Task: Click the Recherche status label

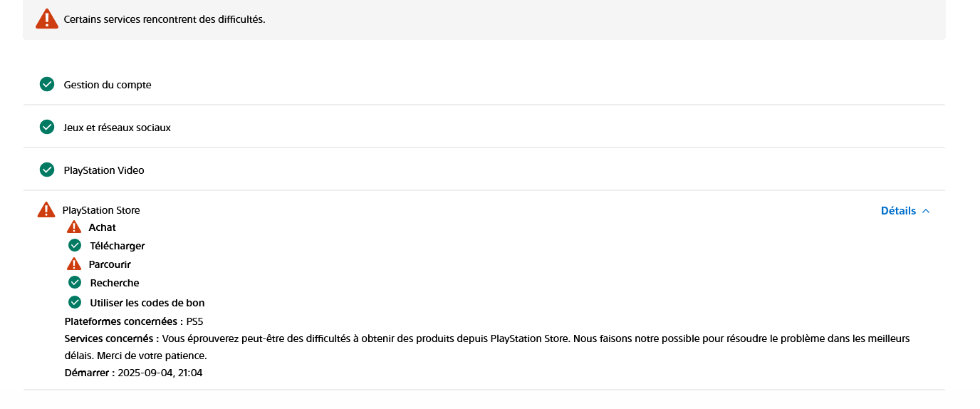Action: tap(115, 283)
